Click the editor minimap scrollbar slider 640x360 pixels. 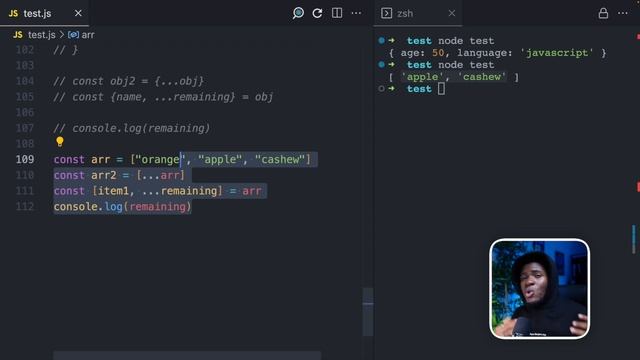368,312
